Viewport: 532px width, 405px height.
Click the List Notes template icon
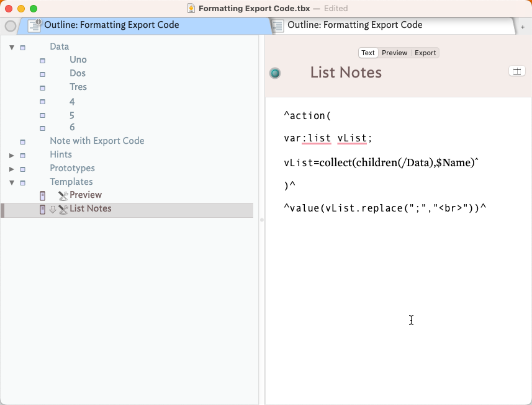42,210
